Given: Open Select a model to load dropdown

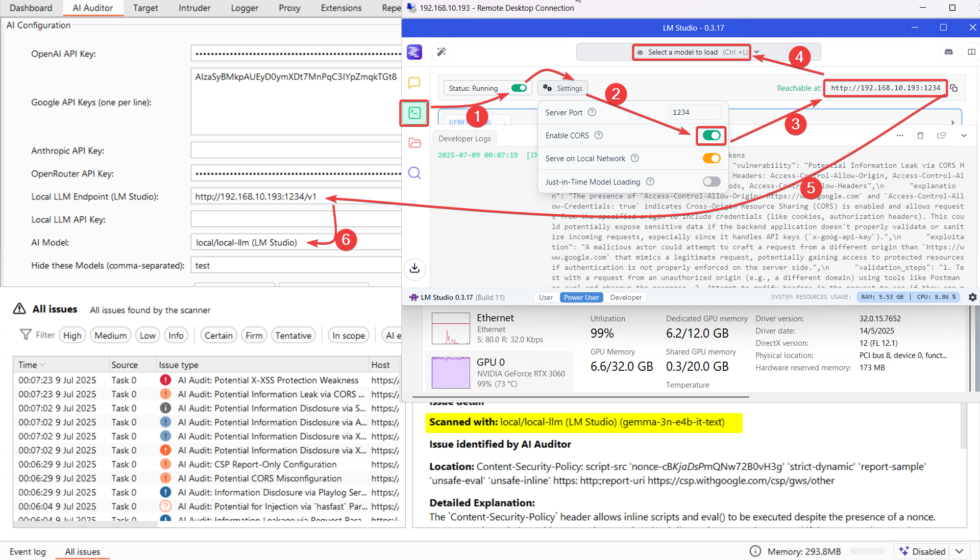Looking at the screenshot, I should [692, 52].
